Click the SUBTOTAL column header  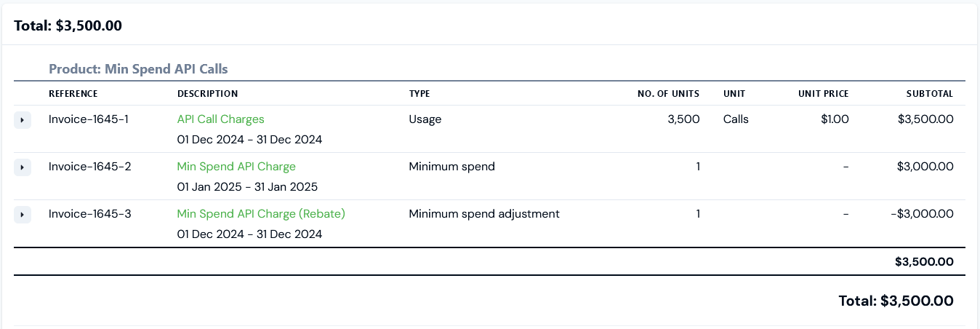pos(929,94)
